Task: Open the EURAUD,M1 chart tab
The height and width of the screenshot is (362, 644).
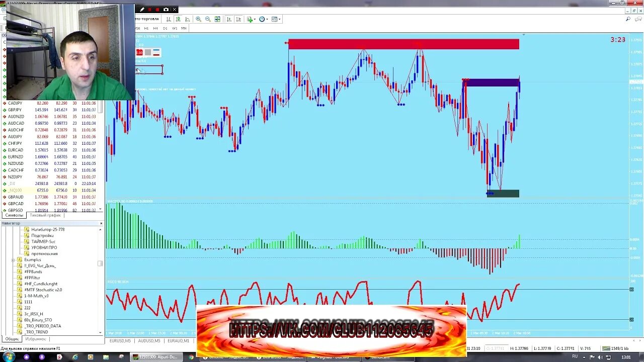Action: (179, 341)
